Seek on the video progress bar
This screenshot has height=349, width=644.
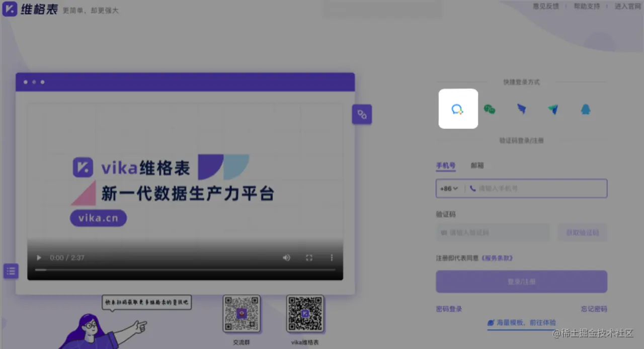pos(185,270)
